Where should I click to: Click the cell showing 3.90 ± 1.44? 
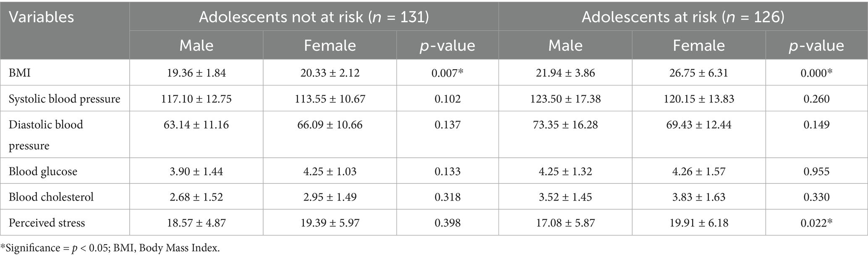(196, 172)
